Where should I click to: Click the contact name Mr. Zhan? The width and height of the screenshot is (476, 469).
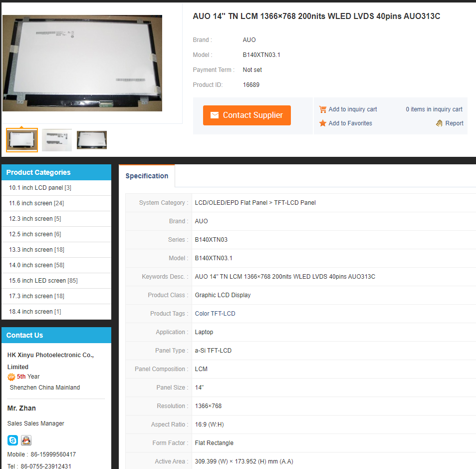tap(21, 408)
